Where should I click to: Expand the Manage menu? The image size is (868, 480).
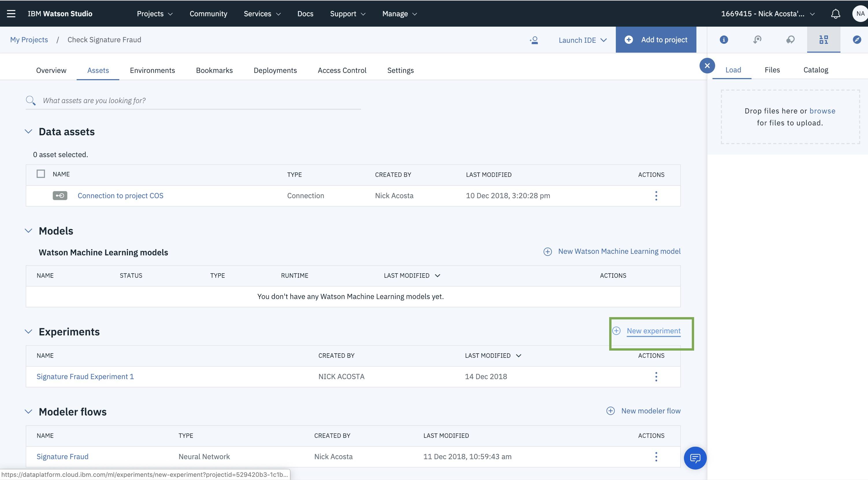(400, 14)
